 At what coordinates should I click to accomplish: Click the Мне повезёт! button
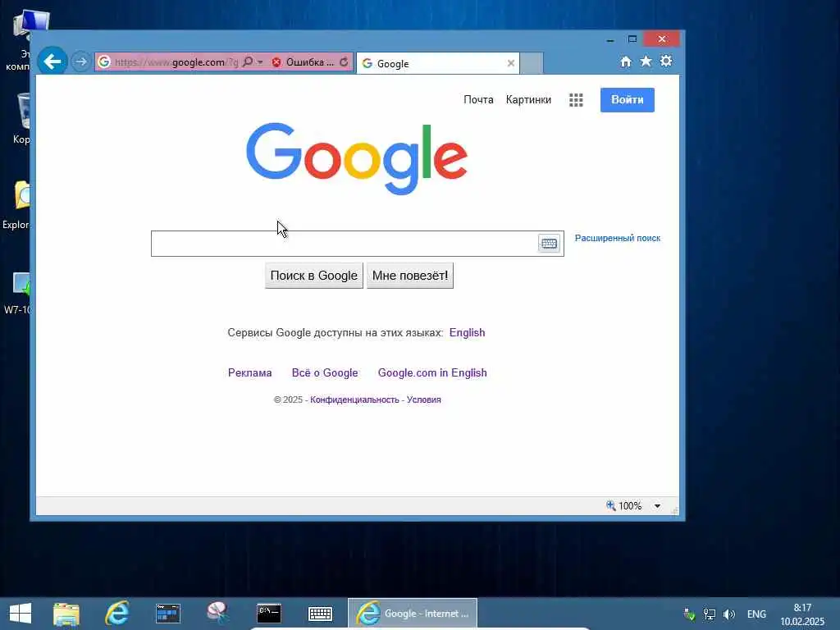pyautogui.click(x=410, y=276)
